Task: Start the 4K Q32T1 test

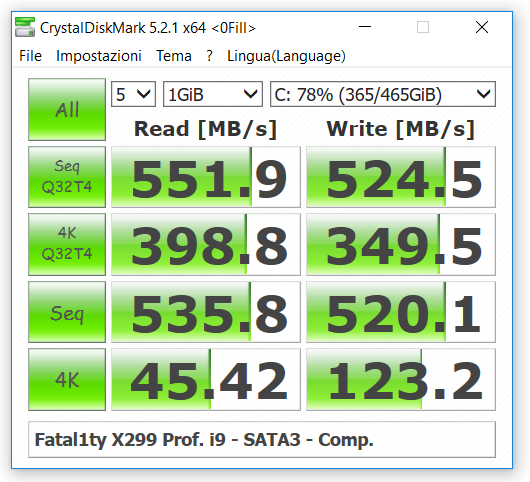Action: tap(67, 244)
